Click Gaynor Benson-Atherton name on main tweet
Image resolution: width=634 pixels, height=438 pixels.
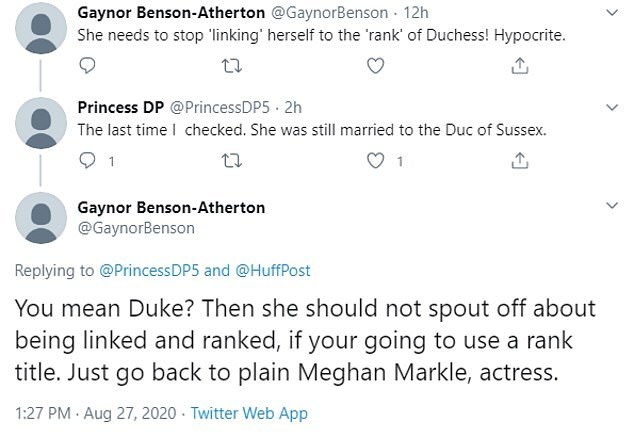coord(171,208)
